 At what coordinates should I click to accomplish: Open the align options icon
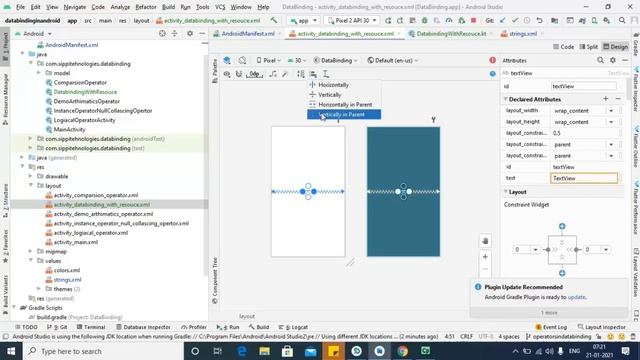[x=313, y=74]
